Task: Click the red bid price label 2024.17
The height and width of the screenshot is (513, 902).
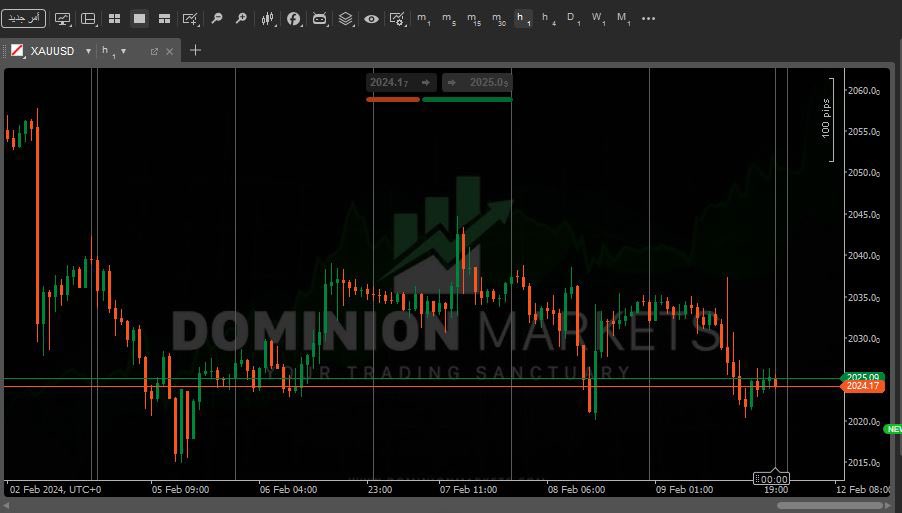Action: coord(862,386)
